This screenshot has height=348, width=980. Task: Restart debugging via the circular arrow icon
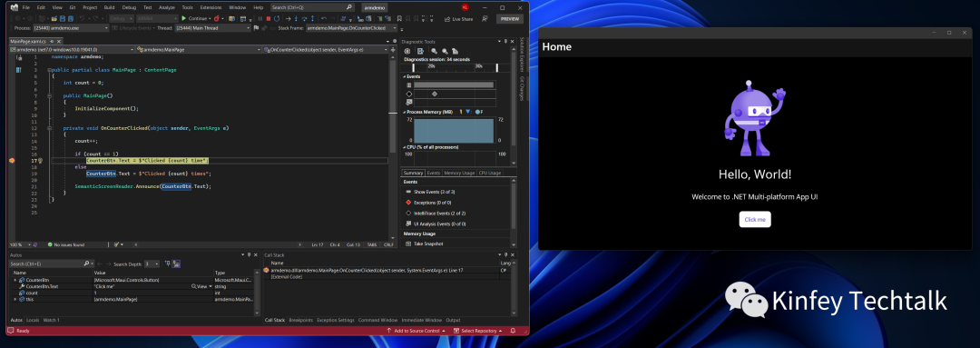click(277, 19)
